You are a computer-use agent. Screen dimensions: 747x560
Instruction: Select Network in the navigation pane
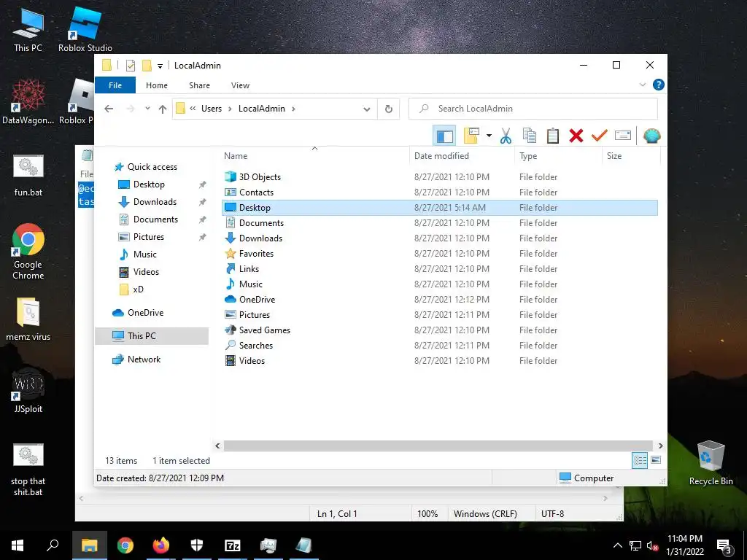coord(144,359)
